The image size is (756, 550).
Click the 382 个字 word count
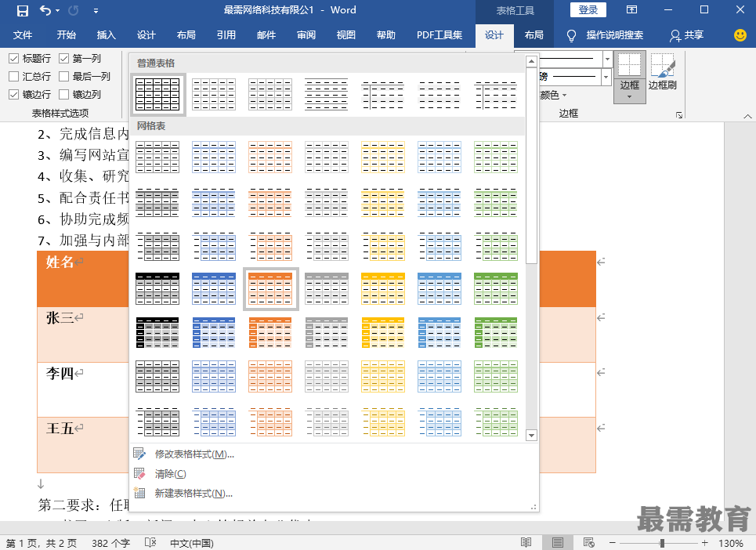[x=111, y=543]
